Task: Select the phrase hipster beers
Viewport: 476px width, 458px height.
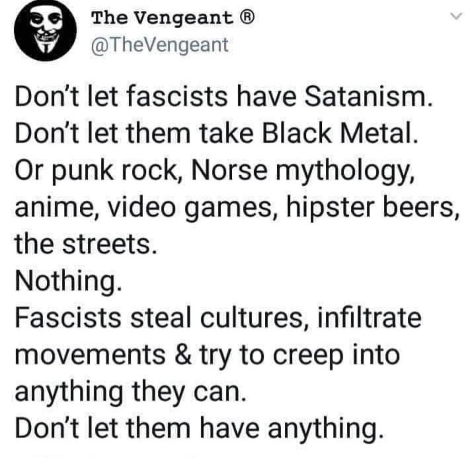Action: pos(372,209)
